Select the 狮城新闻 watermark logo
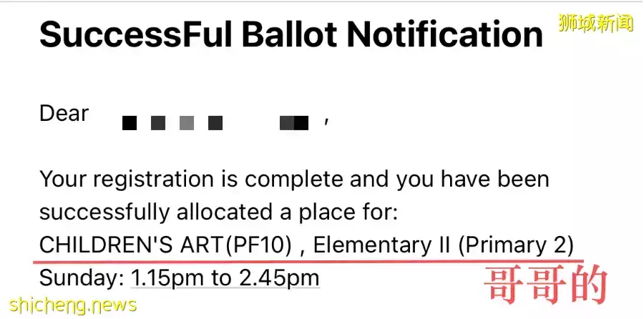 (596, 23)
